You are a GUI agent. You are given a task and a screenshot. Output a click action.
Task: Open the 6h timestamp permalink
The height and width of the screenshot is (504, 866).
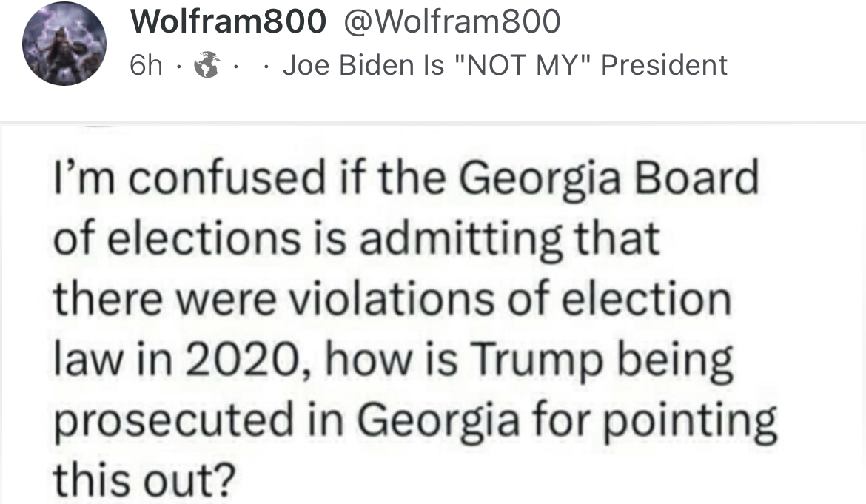point(146,66)
